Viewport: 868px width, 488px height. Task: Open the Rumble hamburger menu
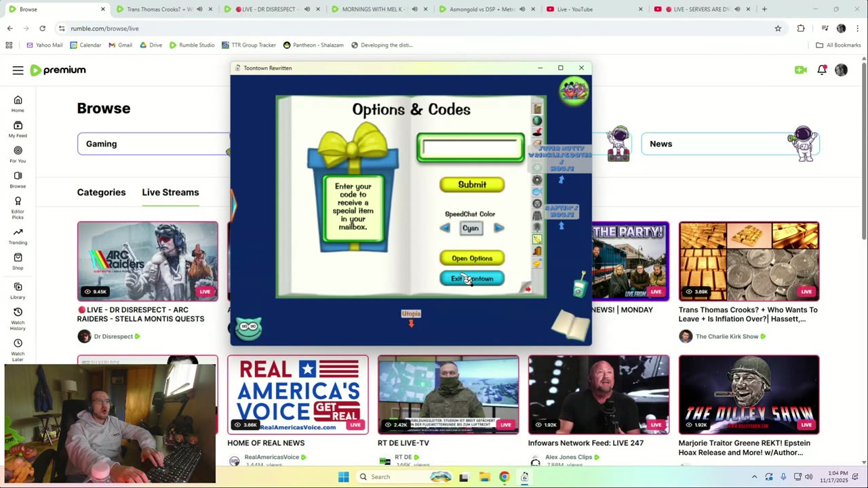[18, 70]
